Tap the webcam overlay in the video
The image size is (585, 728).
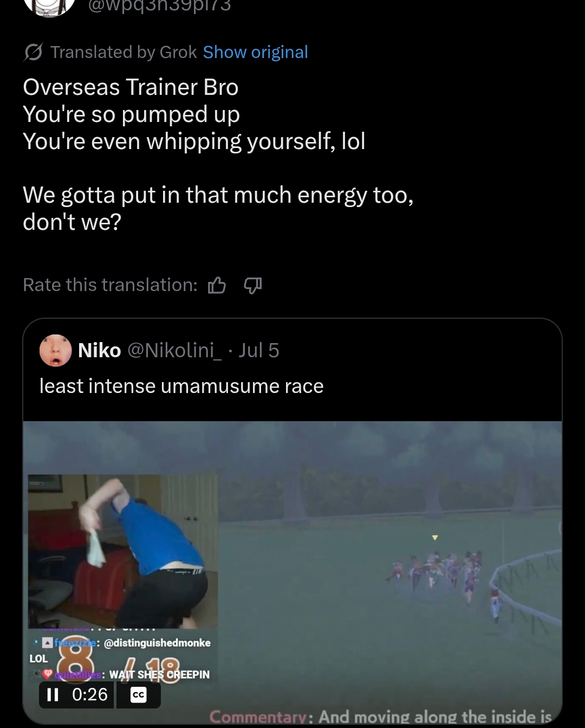pyautogui.click(x=123, y=551)
